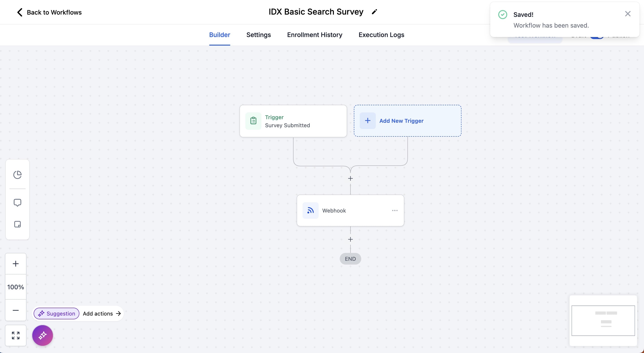Zoom out with the minus button
The image size is (644, 353).
15,310
